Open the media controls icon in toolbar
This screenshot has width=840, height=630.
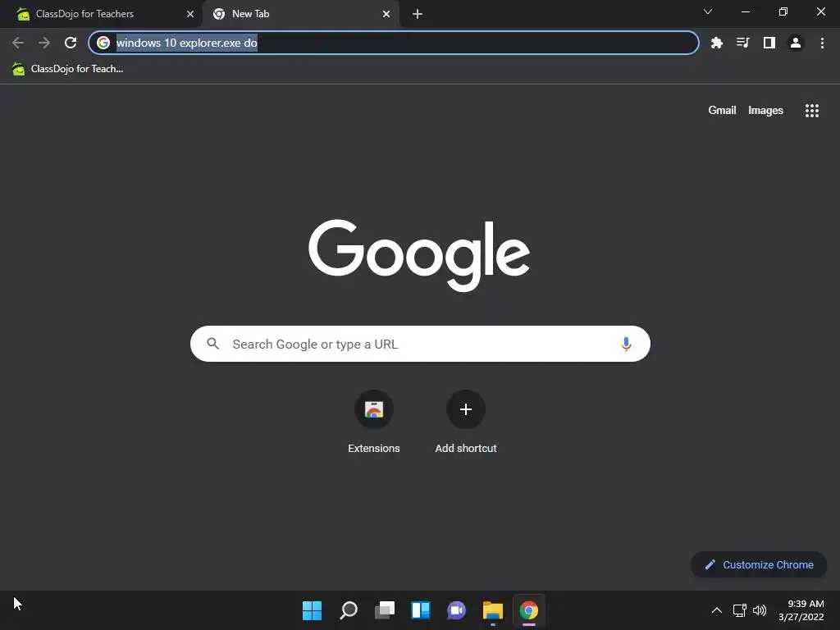click(742, 43)
